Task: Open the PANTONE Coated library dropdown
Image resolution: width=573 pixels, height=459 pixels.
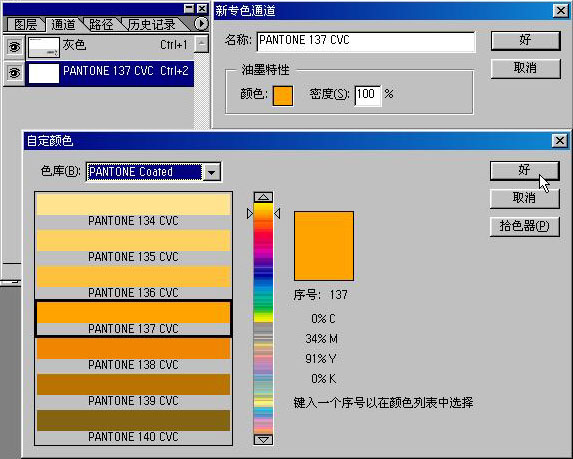Action: tap(212, 172)
